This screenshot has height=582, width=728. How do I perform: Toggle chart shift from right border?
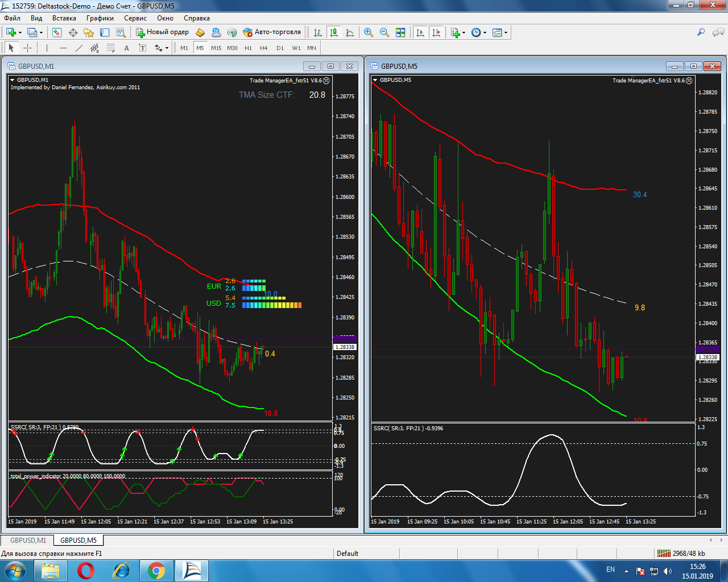click(436, 32)
